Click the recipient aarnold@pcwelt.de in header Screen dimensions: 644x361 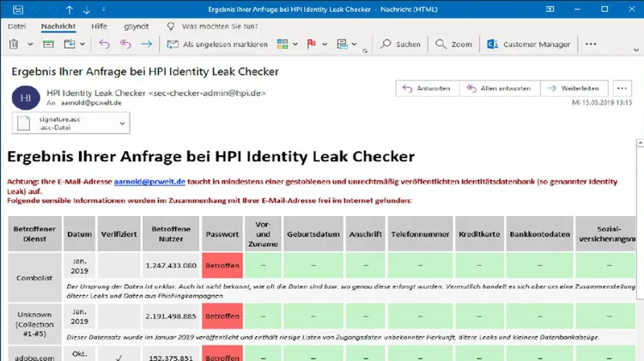tap(91, 103)
